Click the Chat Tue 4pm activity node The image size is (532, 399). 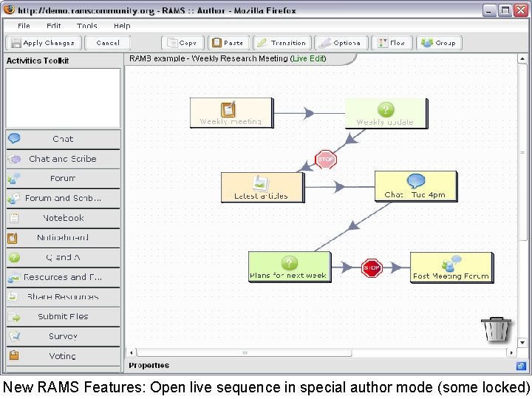pos(416,187)
